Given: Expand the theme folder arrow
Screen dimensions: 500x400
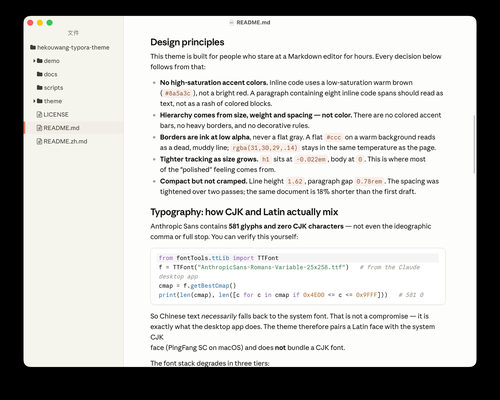Looking at the screenshot, I should tap(34, 101).
